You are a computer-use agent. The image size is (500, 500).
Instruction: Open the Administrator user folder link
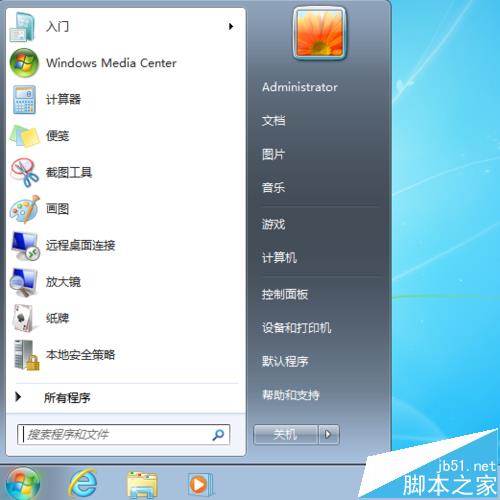(300, 87)
